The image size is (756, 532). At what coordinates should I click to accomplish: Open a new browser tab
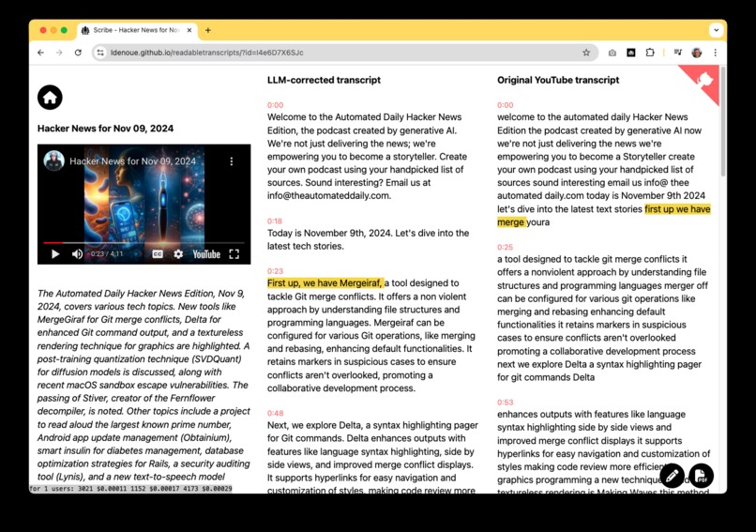pyautogui.click(x=208, y=30)
